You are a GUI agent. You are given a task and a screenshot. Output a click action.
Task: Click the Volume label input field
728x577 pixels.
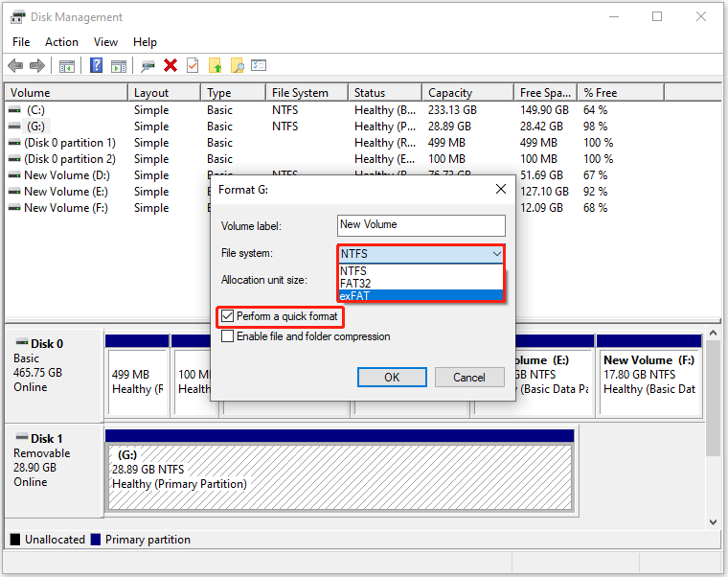[x=421, y=225]
